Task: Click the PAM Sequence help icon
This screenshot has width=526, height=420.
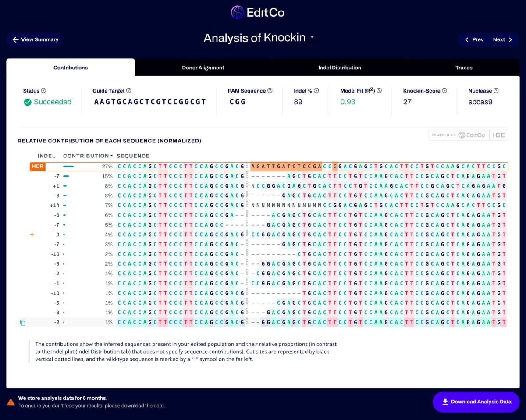Action: 270,91
